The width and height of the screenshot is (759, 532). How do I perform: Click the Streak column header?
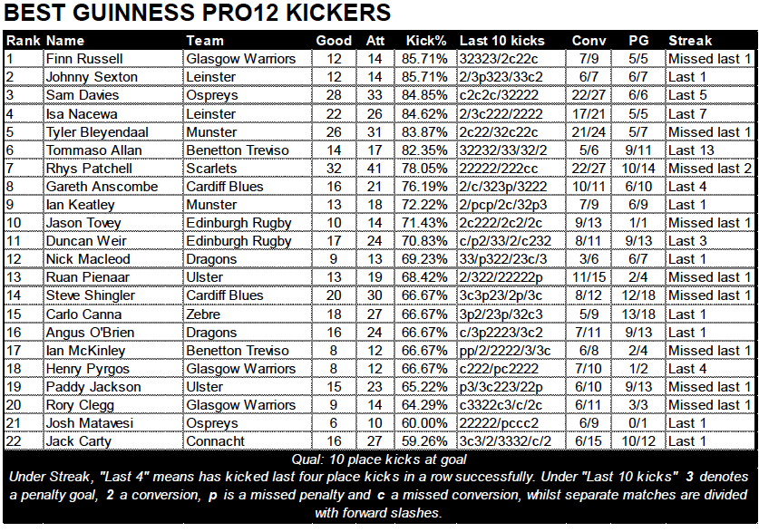point(690,41)
